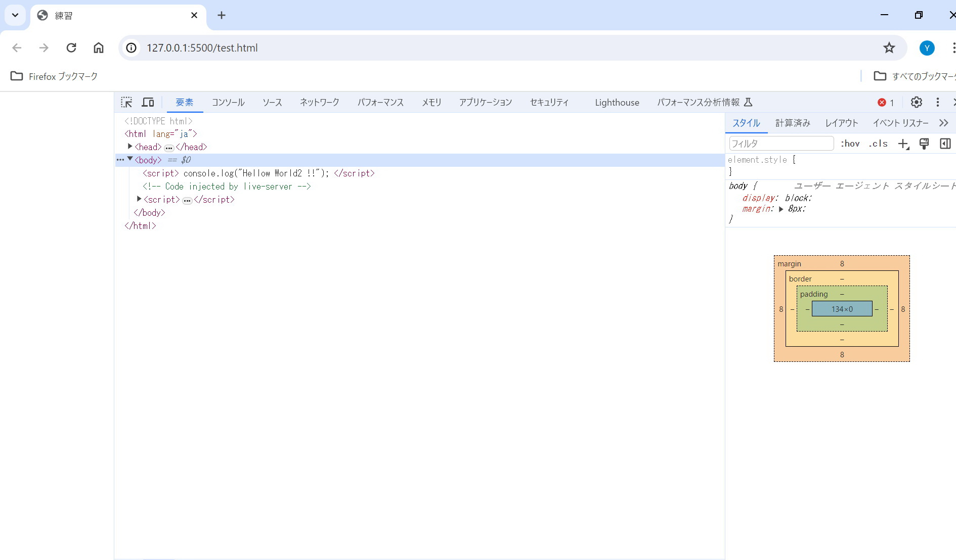Switch to the パフォーマンス tab
The image size is (956, 560).
tap(380, 103)
